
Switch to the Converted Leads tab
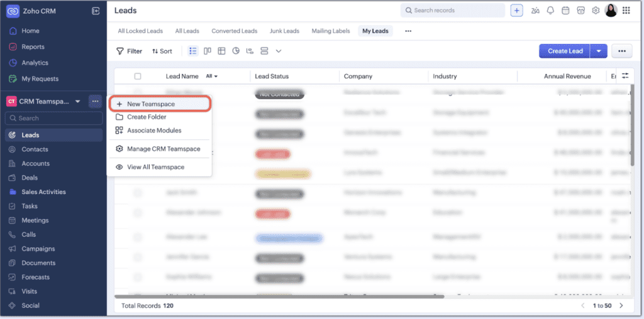tap(234, 31)
